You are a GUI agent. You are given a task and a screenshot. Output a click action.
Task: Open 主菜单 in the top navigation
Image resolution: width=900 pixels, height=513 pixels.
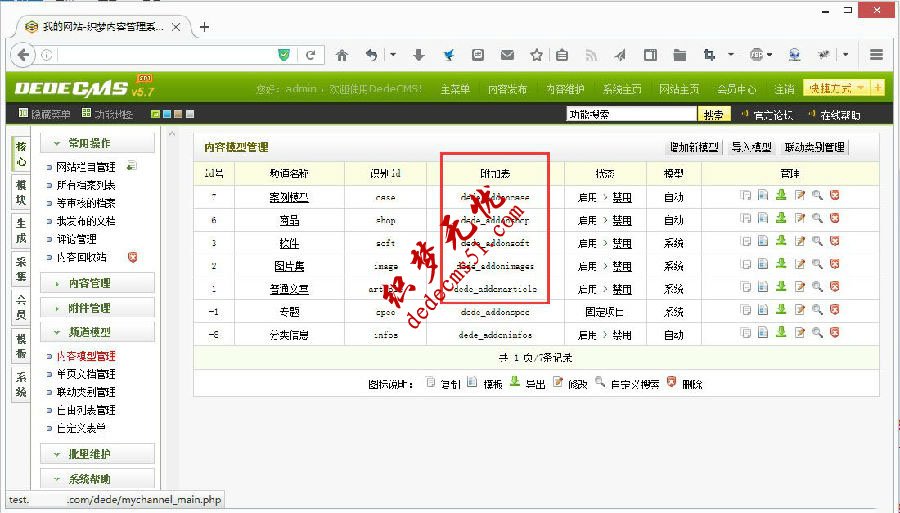[455, 89]
